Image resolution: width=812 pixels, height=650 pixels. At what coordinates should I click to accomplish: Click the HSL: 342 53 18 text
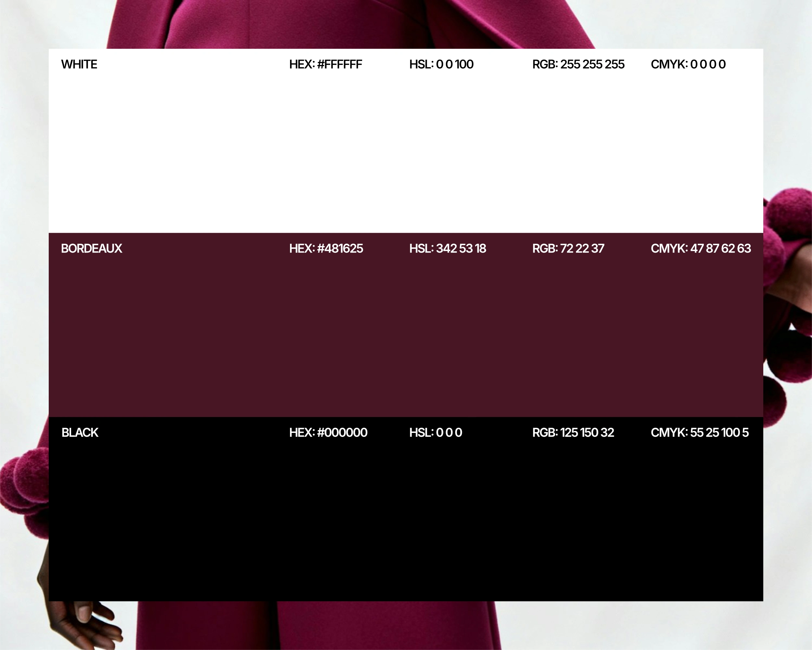click(448, 248)
